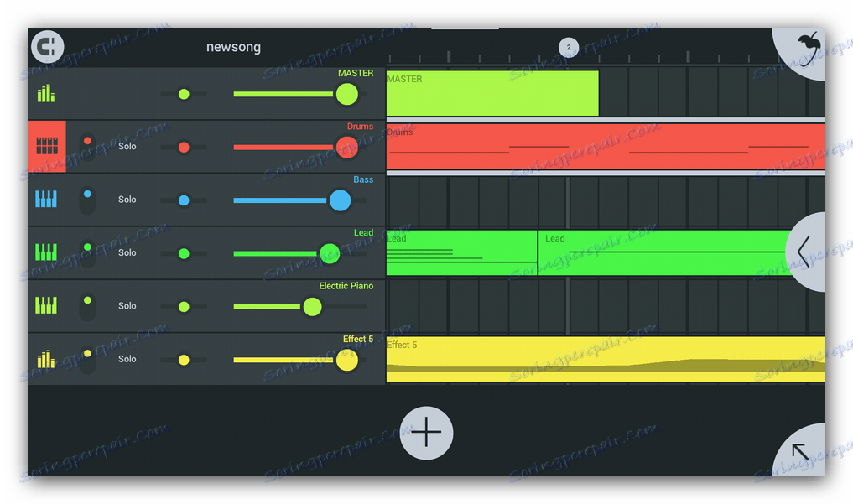Adjust the Effect 5 pan knob
The image size is (853, 504).
click(x=184, y=360)
